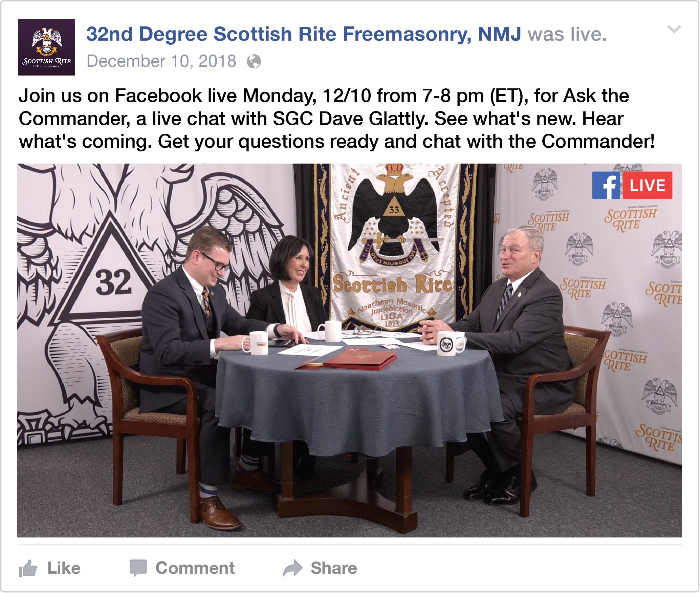Screen dimensions: 700x593
Task: Click the Comment button text
Action: 195,568
